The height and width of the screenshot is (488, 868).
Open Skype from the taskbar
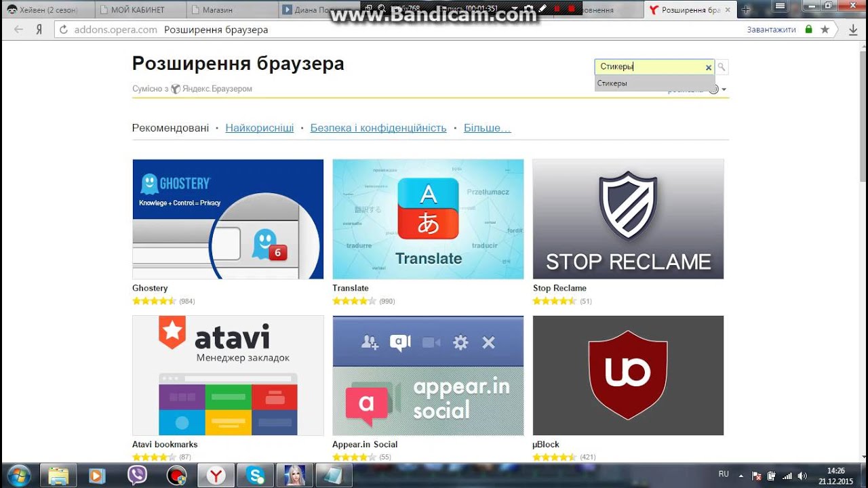(256, 475)
